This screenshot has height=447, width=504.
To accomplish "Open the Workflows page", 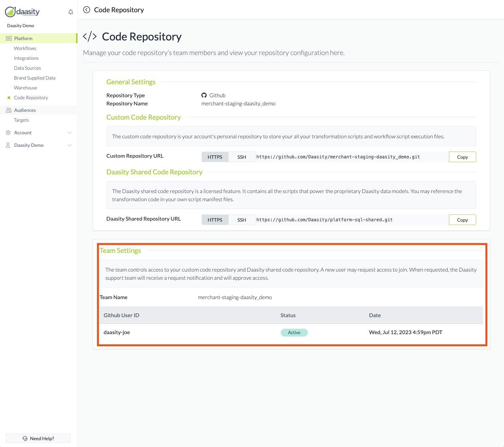I will coord(25,48).
